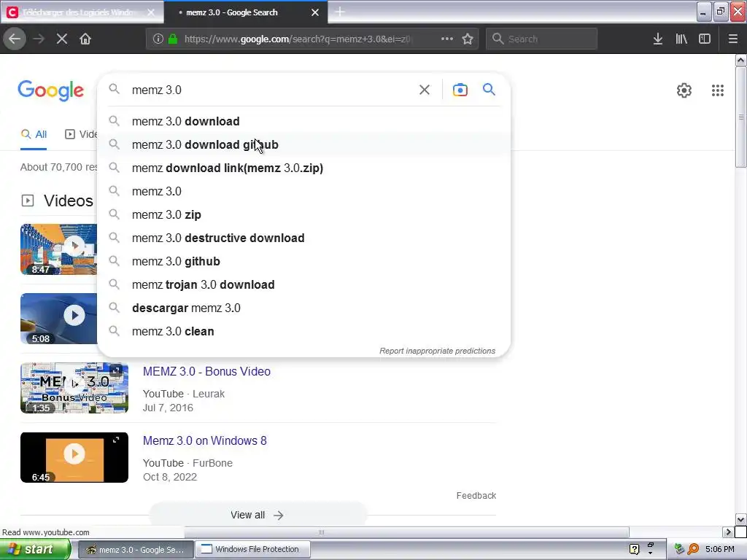Select the All results tab
This screenshot has width=747, height=560.
tap(34, 134)
